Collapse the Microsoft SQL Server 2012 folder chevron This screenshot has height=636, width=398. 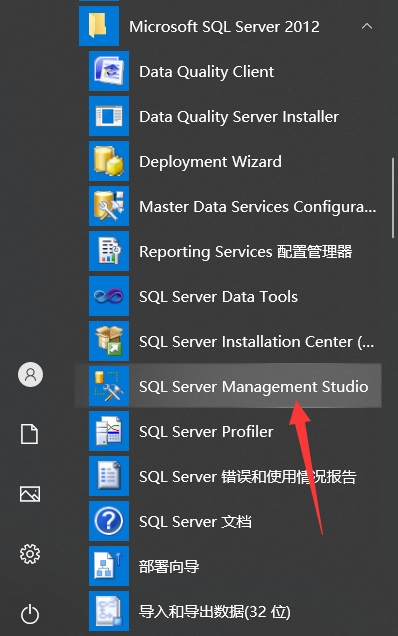point(367,26)
